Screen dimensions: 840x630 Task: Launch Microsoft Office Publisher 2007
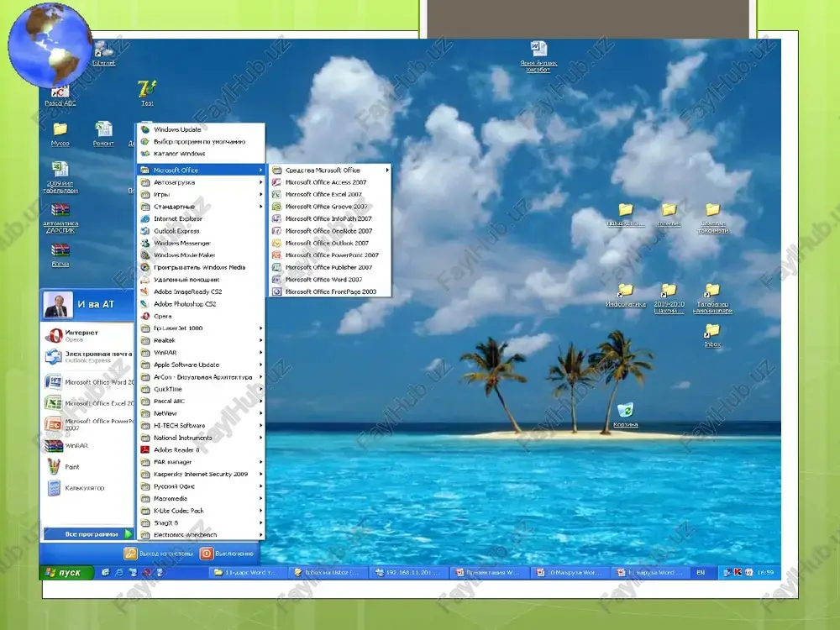(329, 267)
